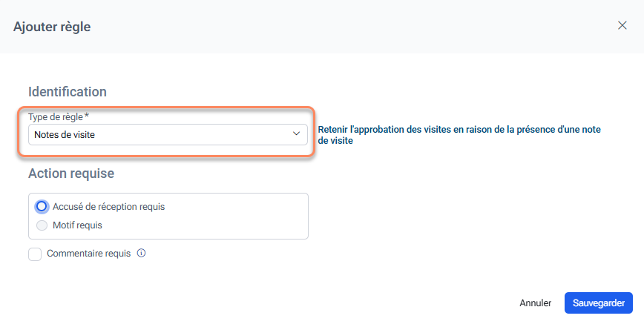Click the Commentaire requis label text
Viewport: 644px width, 327px height.
pyautogui.click(x=88, y=253)
